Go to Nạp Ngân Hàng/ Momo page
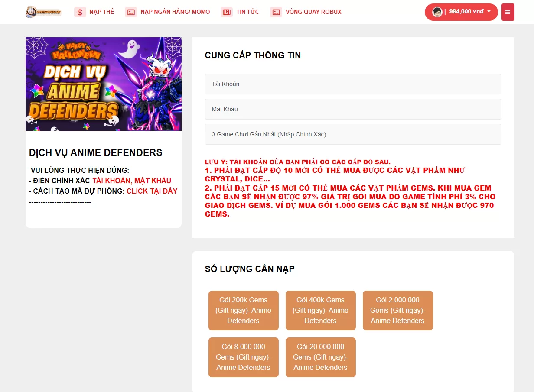 175,12
